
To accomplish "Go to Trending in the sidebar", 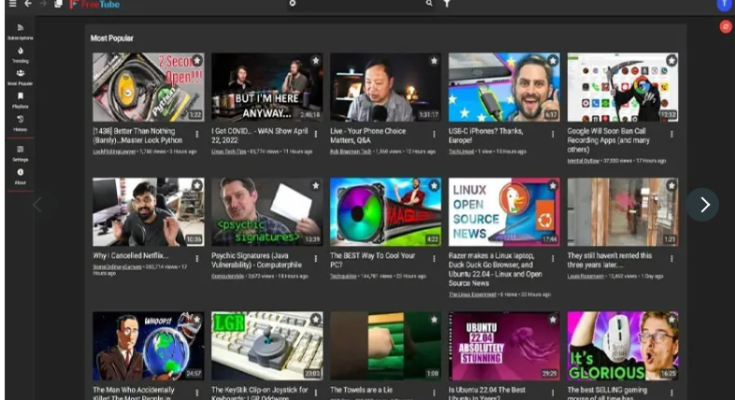I will 19,54.
